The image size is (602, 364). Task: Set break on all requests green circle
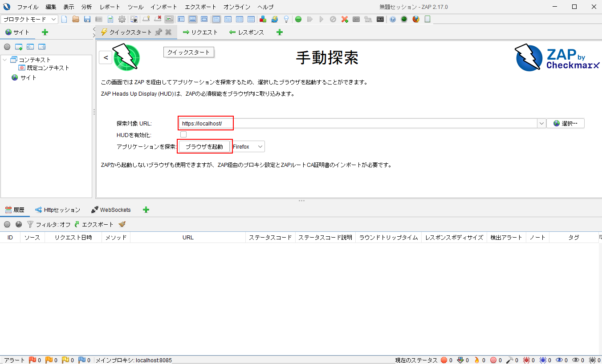298,19
